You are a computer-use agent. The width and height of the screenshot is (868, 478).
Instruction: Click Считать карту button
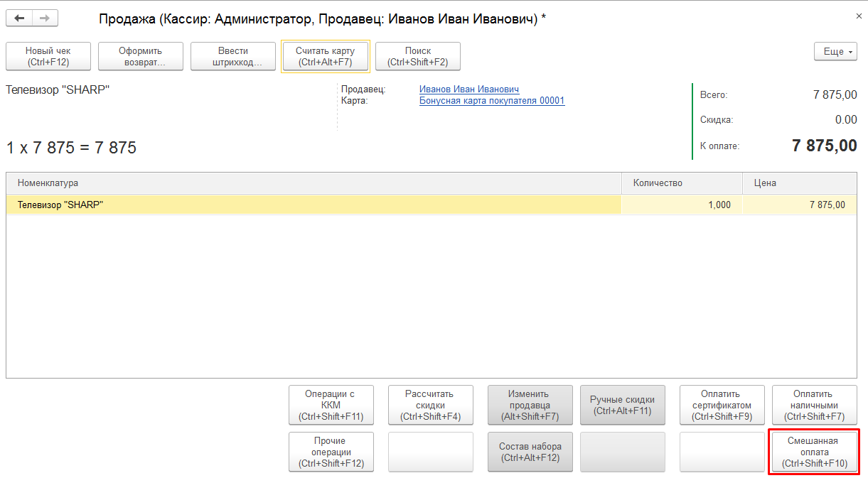point(326,57)
